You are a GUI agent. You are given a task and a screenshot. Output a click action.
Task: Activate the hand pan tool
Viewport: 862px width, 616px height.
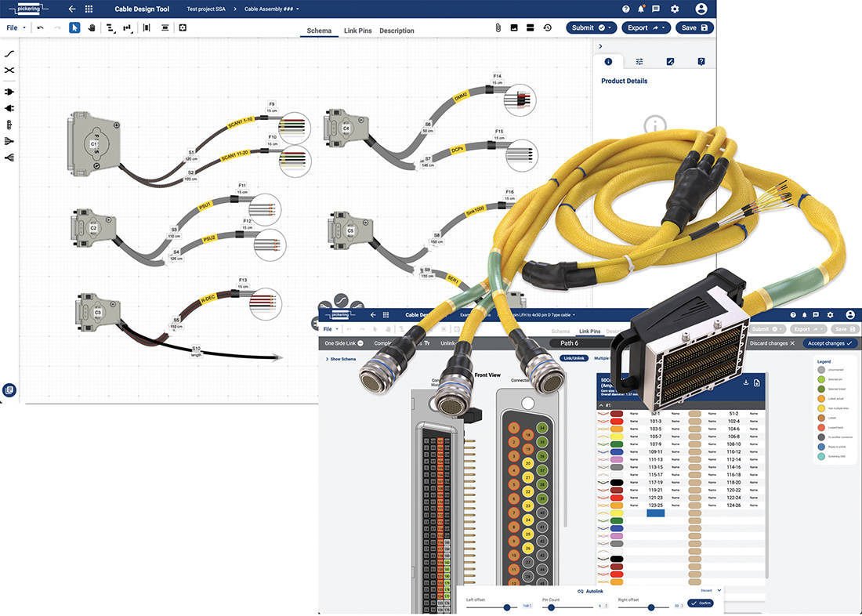tap(92, 27)
